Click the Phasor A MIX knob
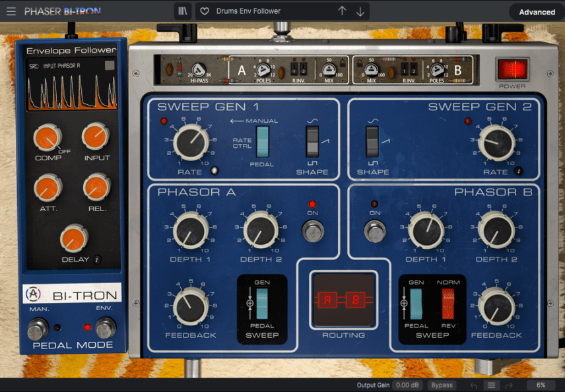Viewport: 565px width, 392px height. 329,69
